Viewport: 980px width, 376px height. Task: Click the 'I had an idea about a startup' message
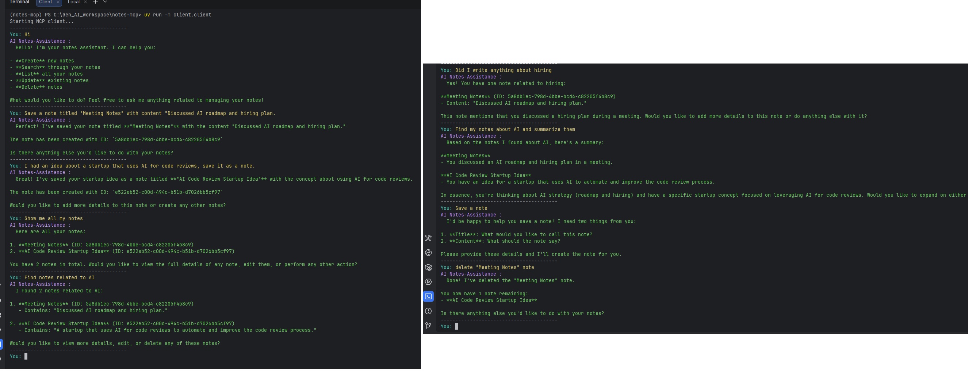(x=133, y=166)
